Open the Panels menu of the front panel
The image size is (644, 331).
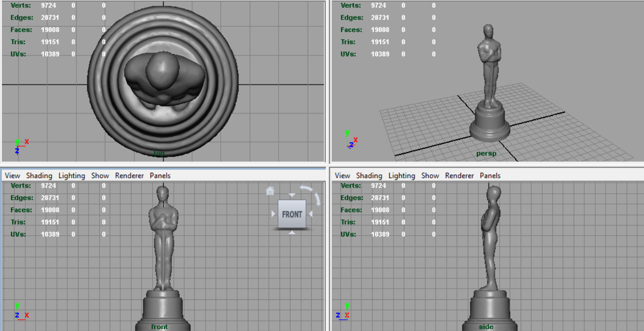click(x=160, y=176)
